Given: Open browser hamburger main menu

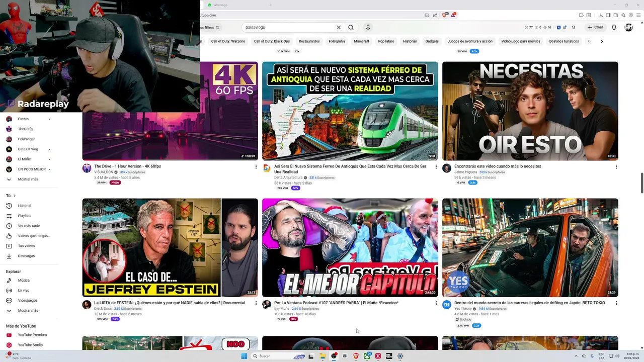Looking at the screenshot, I should (638, 15).
